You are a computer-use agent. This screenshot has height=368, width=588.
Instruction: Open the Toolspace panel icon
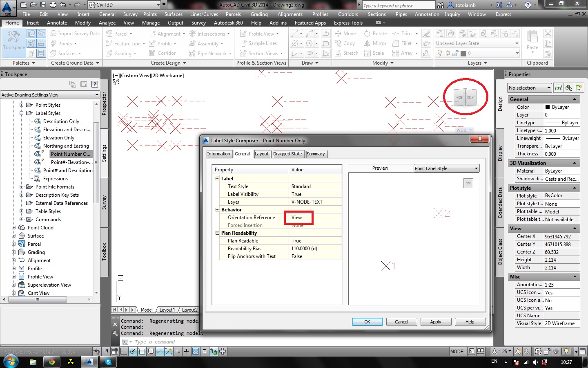pos(13,43)
